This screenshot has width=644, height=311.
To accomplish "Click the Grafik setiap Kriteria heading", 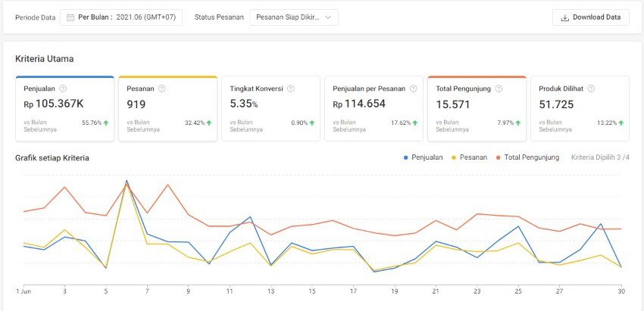I will tap(52, 158).
